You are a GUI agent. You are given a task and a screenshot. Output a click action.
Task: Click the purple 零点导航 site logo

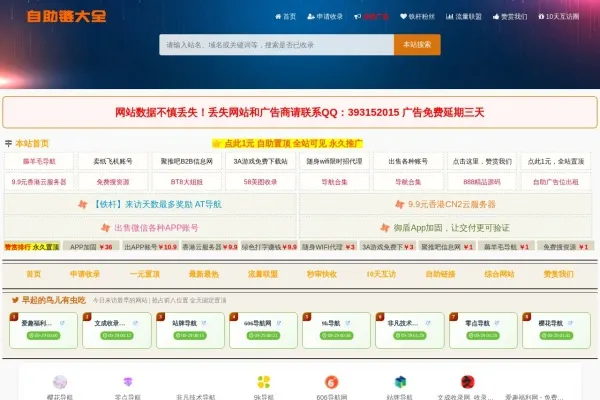128,382
